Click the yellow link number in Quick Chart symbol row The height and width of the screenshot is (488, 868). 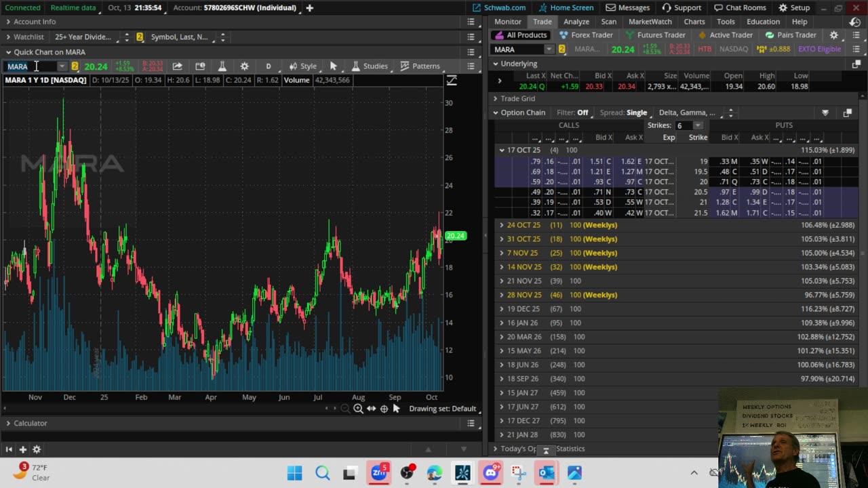click(75, 66)
